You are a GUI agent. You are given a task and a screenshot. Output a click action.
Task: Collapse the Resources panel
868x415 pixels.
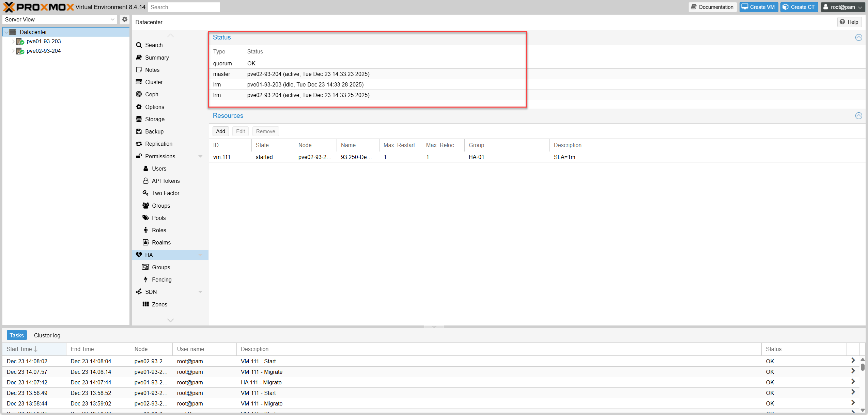click(x=858, y=116)
